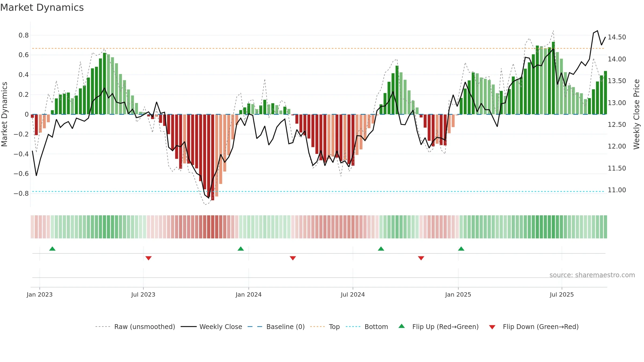Click the Weekly Close Price axis title
This screenshot has width=644, height=362.
coord(636,114)
